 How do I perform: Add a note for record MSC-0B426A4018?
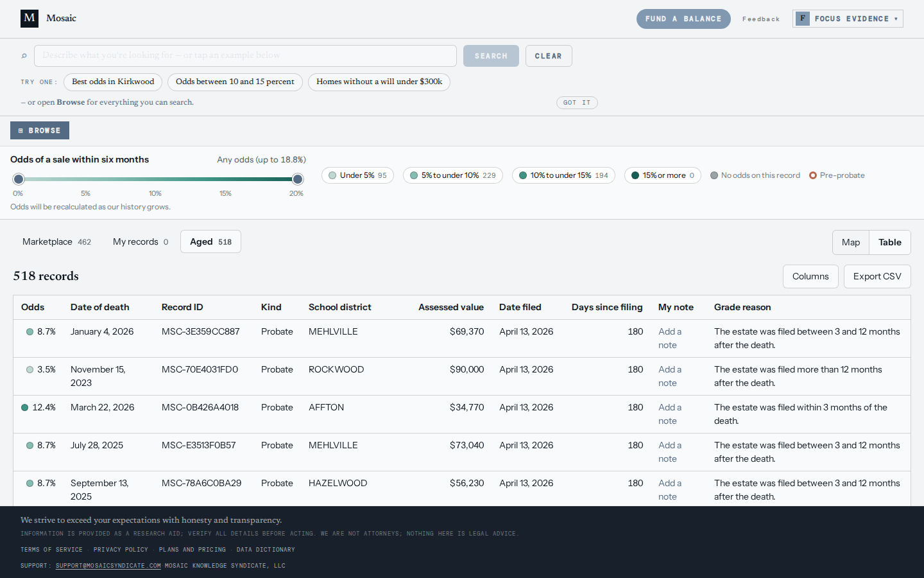point(670,414)
